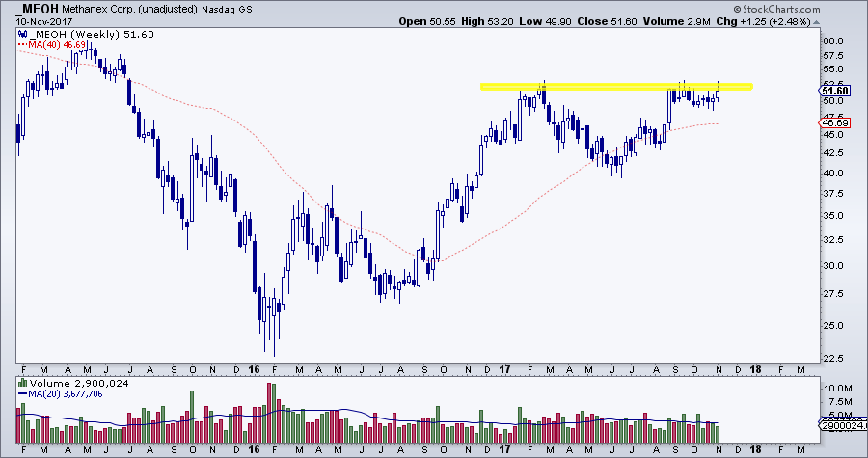This screenshot has width=868, height=458.
Task: Click the Volume 2,900,024 legend text
Action: pyautogui.click(x=79, y=384)
